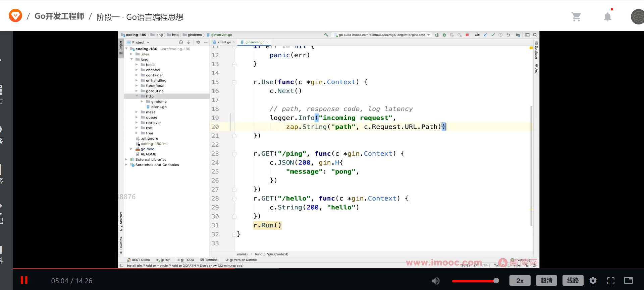Click the Git history clock icon
Screen dimensions: 644x290
coord(500,35)
